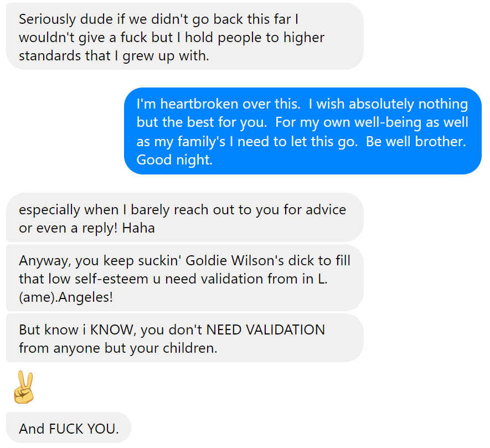The height and width of the screenshot is (448, 490).
Task: Select the blue "I'm heartbroken over this" message
Action: [302, 131]
